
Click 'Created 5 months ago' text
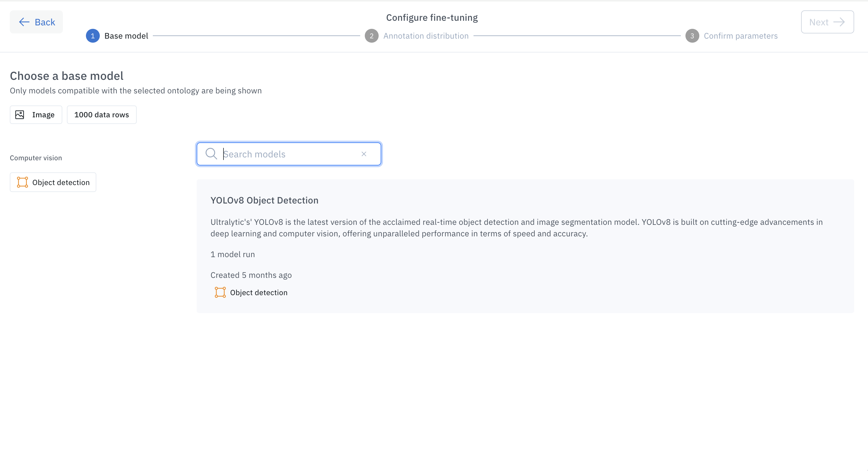click(251, 275)
